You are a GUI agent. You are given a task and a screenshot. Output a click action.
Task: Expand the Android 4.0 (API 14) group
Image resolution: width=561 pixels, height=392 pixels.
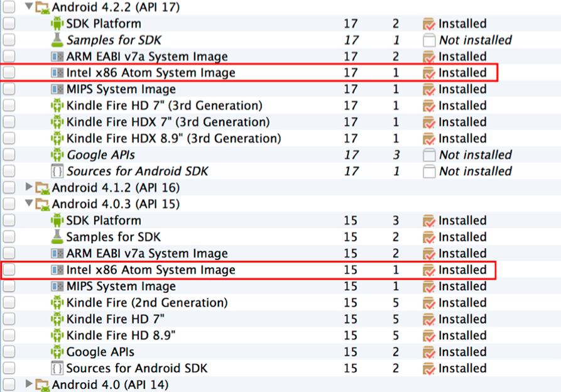click(28, 384)
